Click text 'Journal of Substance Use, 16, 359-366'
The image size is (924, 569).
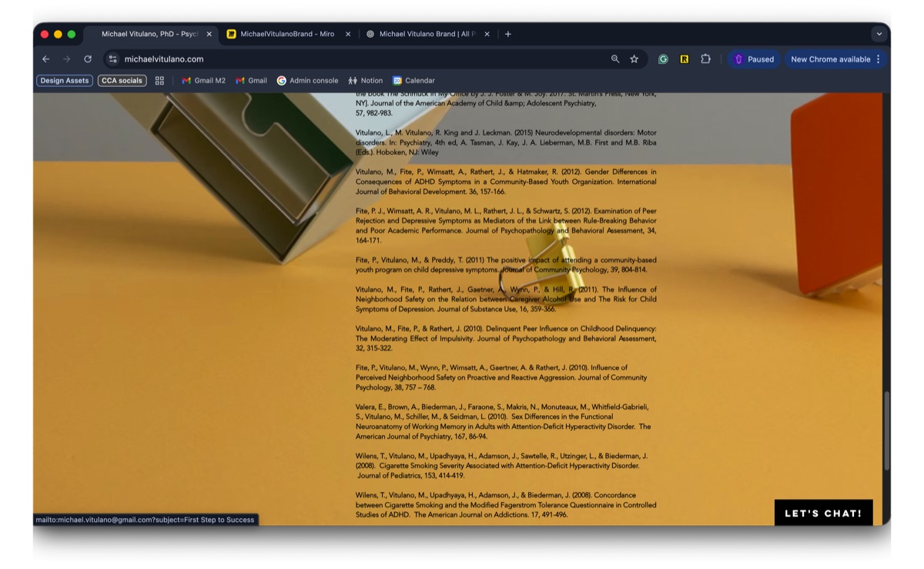click(x=495, y=309)
